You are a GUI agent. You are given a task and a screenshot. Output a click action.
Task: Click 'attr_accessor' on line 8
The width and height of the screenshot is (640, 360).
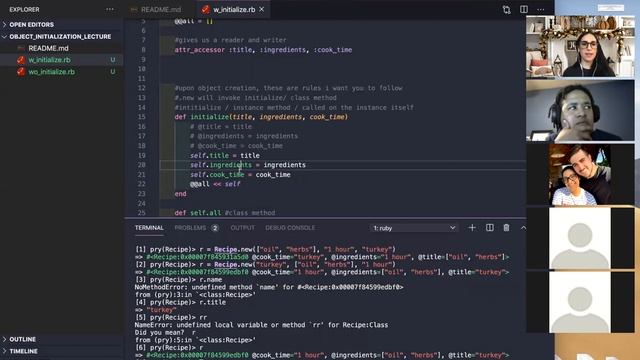pyautogui.click(x=200, y=50)
